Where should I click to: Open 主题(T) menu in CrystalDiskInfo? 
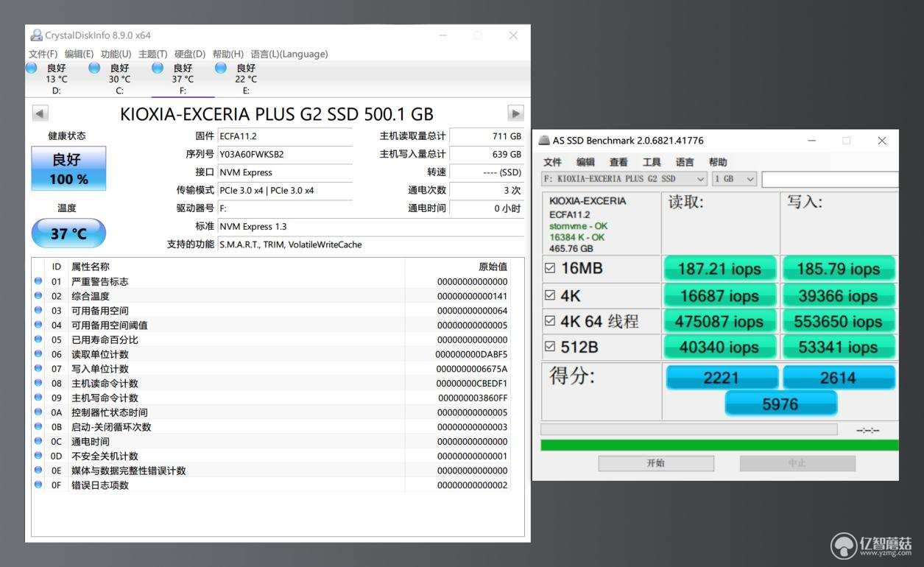(152, 54)
